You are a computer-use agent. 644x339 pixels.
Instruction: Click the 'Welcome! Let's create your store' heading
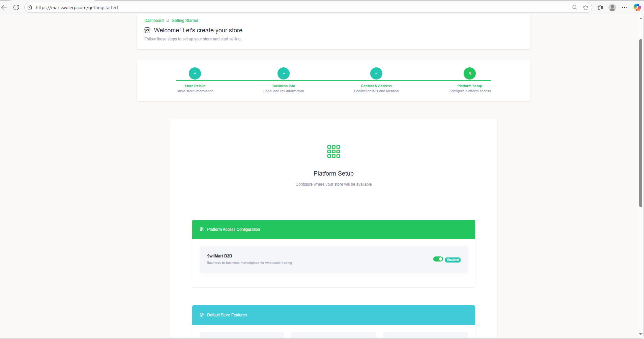(198, 30)
